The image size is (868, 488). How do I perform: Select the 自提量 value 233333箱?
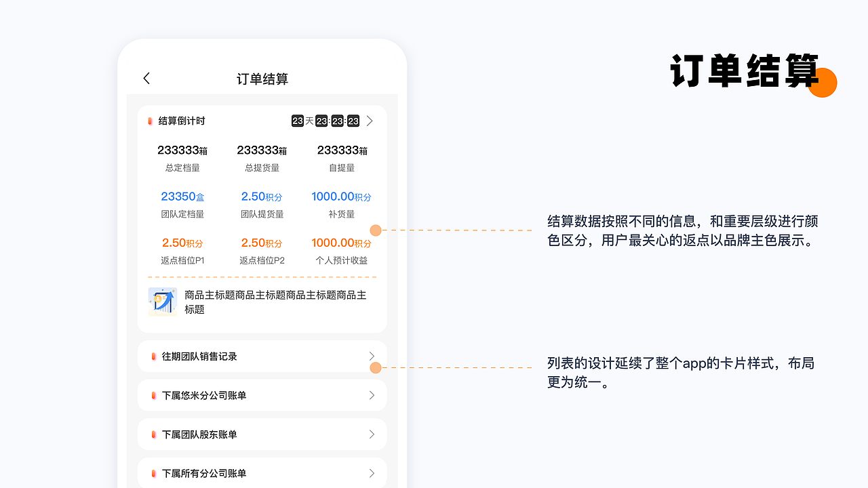(342, 150)
